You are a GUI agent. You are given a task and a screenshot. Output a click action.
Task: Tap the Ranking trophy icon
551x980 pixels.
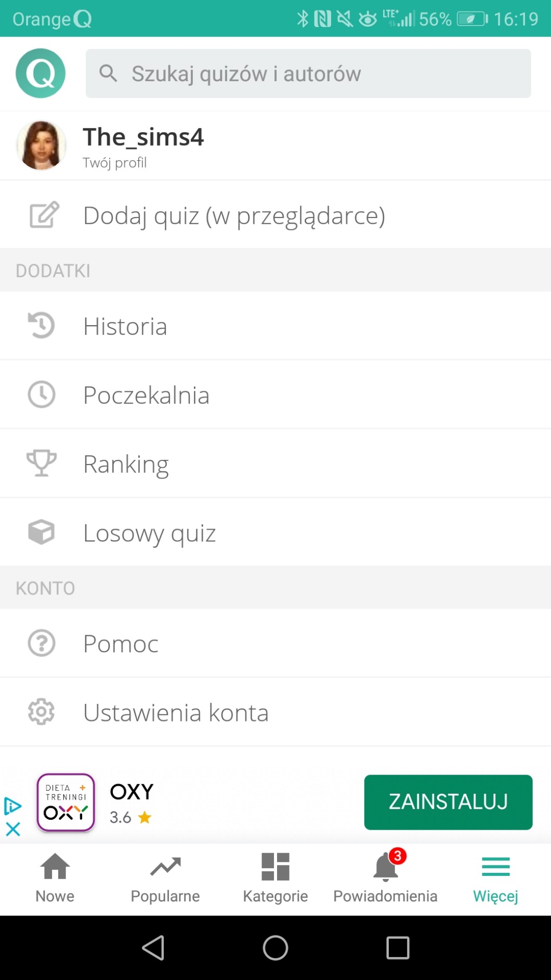[42, 463]
